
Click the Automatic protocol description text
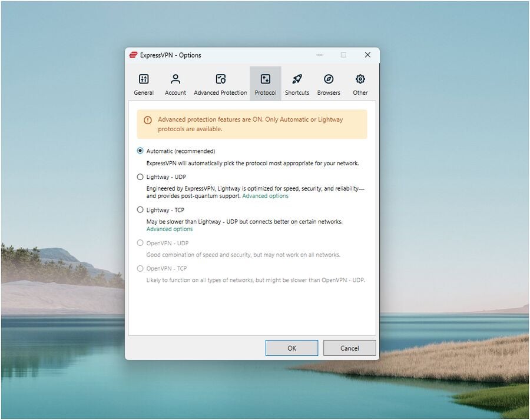pyautogui.click(x=253, y=164)
